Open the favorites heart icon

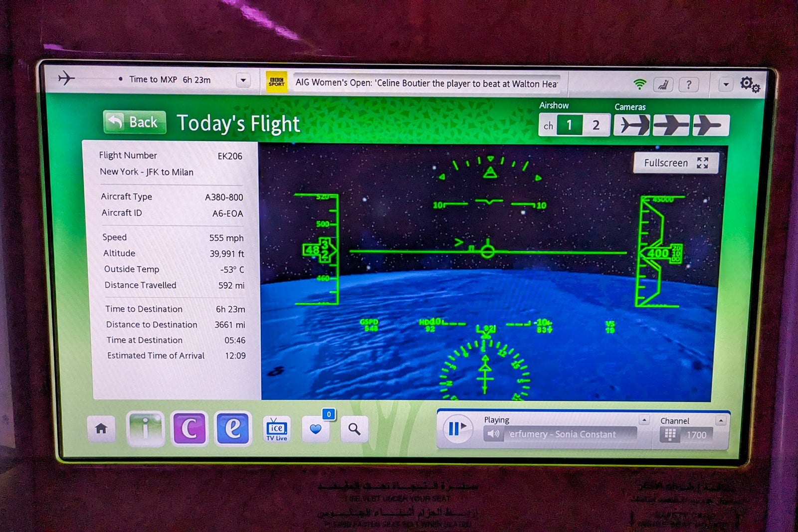[315, 429]
